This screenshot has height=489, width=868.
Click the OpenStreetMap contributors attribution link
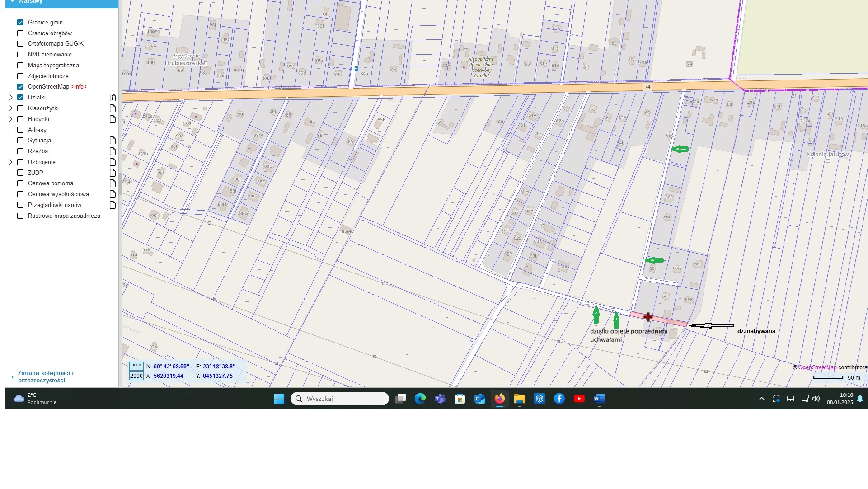[817, 367]
